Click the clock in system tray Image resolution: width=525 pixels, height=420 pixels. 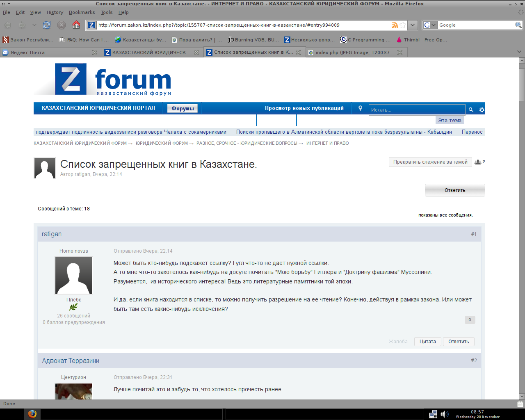coord(477,414)
